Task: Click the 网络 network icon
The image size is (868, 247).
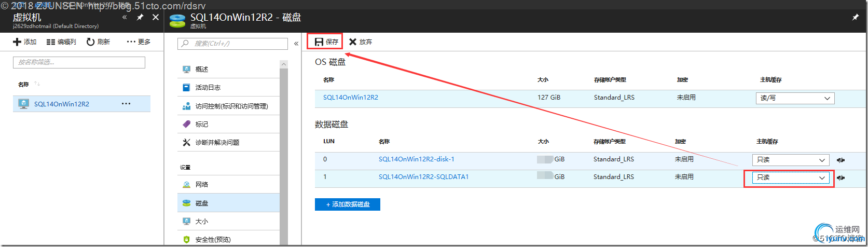Action: point(187,185)
